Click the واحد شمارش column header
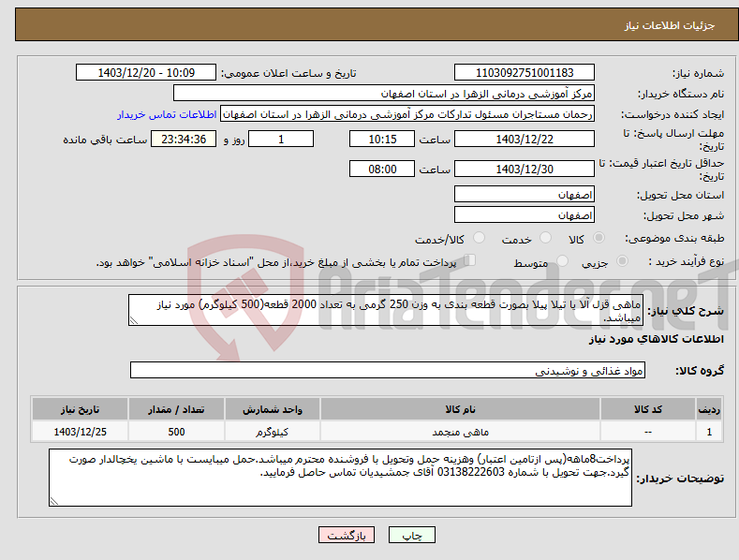739x560 pixels. click(273, 409)
